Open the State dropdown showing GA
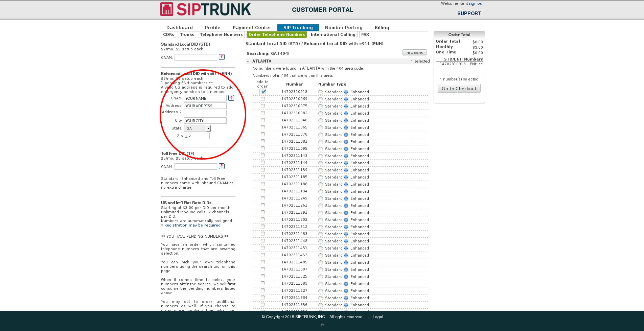 tap(198, 128)
